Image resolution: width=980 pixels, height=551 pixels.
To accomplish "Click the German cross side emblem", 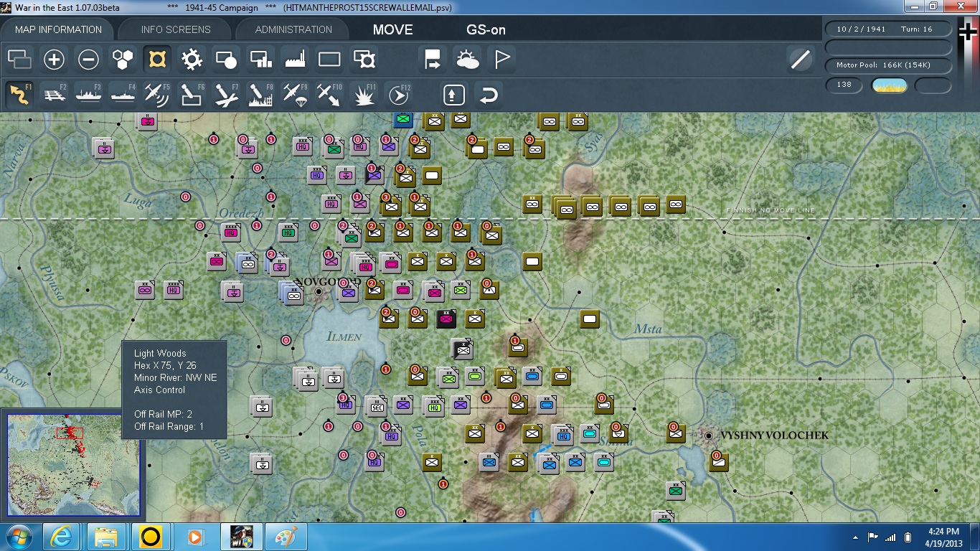I will point(968,32).
